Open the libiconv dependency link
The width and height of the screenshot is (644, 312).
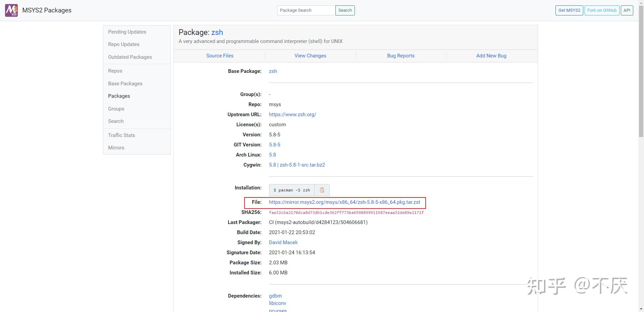coord(277,303)
